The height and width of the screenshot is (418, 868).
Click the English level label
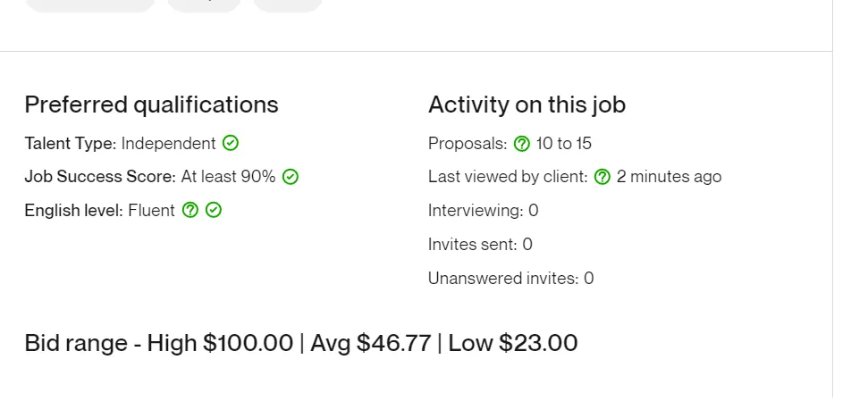coord(73,211)
